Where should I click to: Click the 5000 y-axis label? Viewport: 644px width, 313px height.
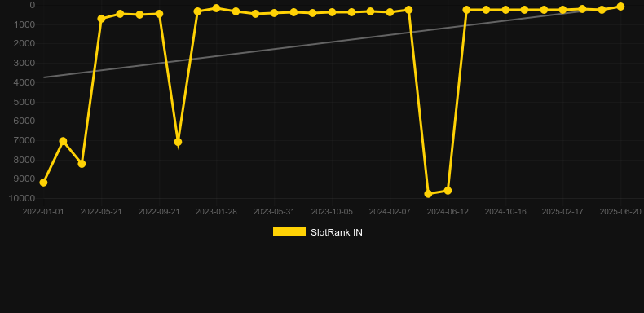(x=24, y=102)
